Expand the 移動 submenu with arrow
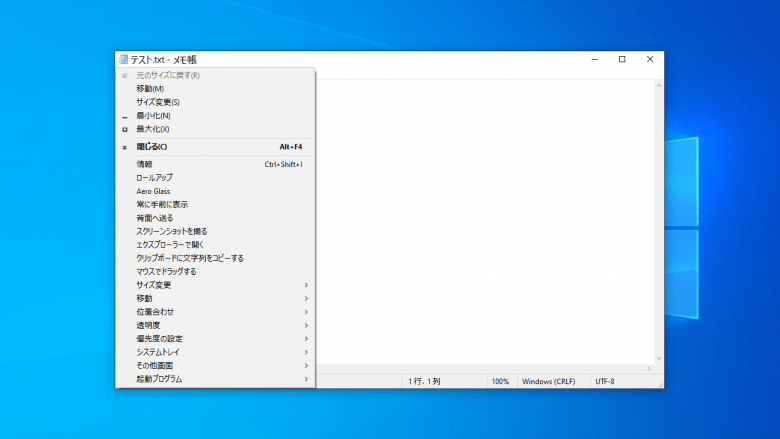The width and height of the screenshot is (780, 439). tap(215, 298)
